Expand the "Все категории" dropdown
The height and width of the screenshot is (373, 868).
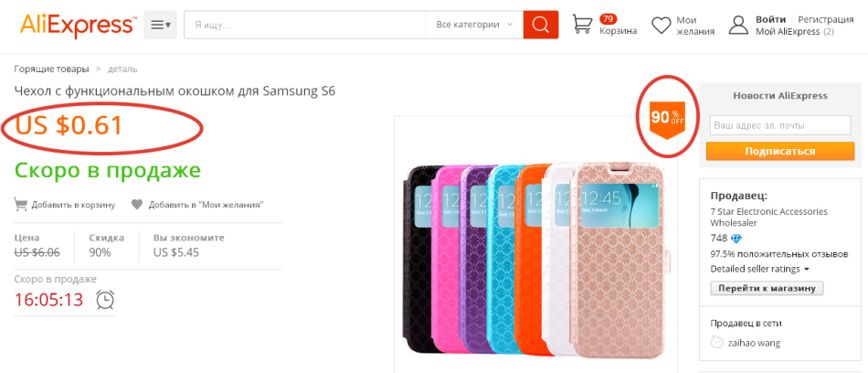pyautogui.click(x=474, y=25)
